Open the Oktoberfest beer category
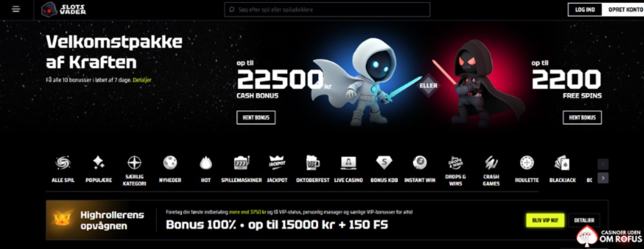 (313, 169)
